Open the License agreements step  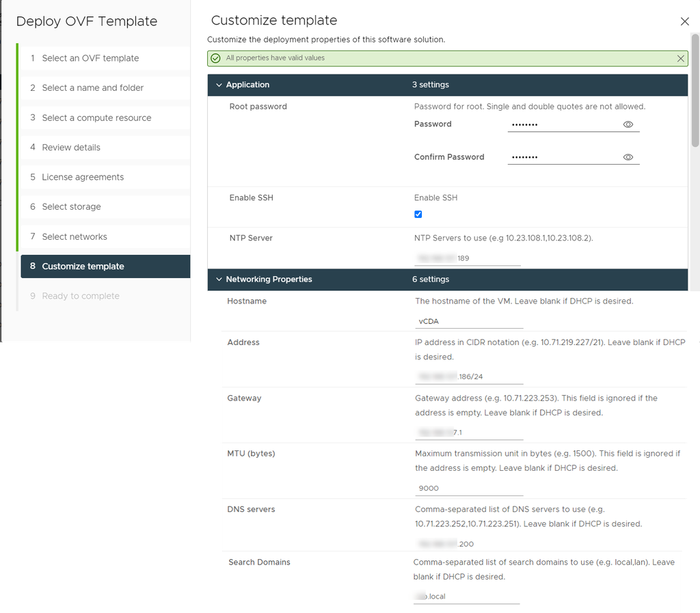[x=83, y=177]
